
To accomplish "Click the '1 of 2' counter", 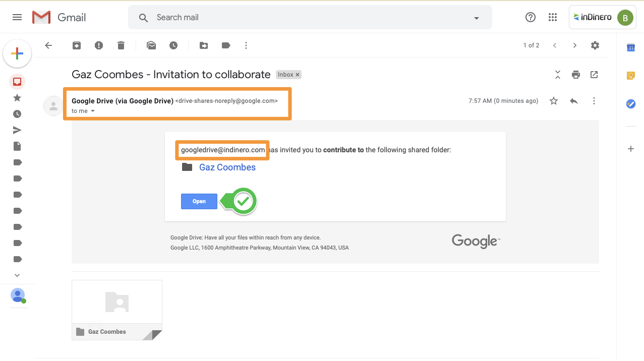I will click(531, 45).
